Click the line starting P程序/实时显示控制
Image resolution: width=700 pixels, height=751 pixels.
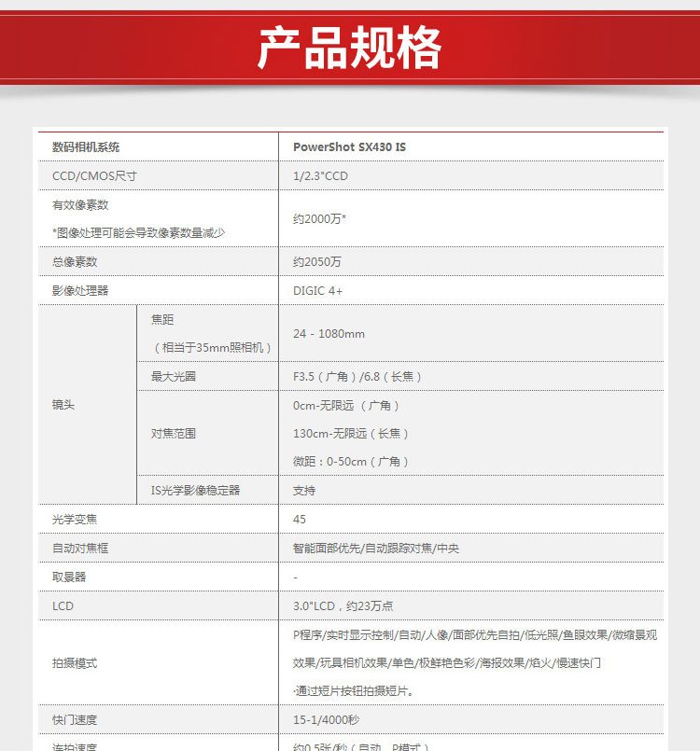pos(475,635)
